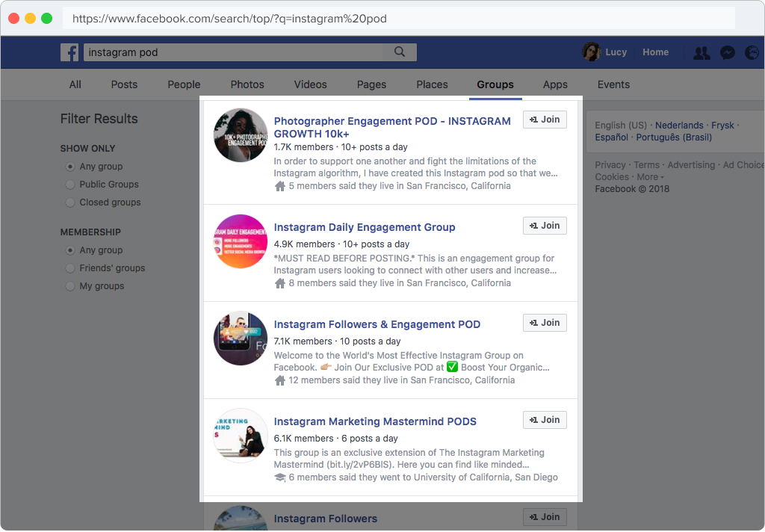
Task: Switch to the Events tab
Action: (x=613, y=84)
